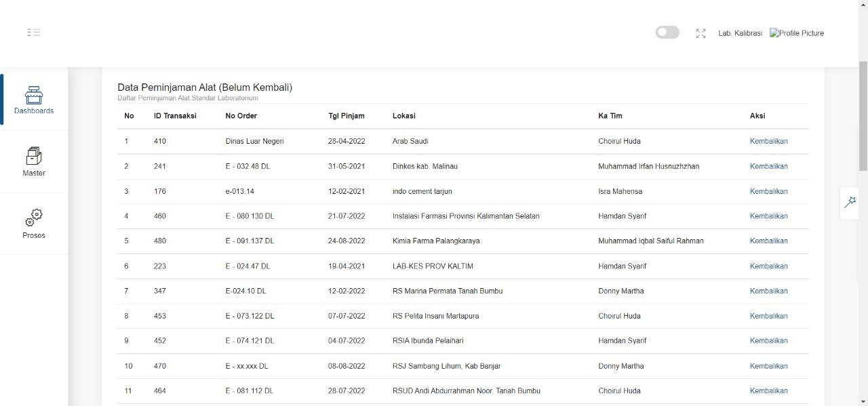Click Kembalikan for indo cement tarjun
Viewport: 868px width, 406px height.
point(768,191)
